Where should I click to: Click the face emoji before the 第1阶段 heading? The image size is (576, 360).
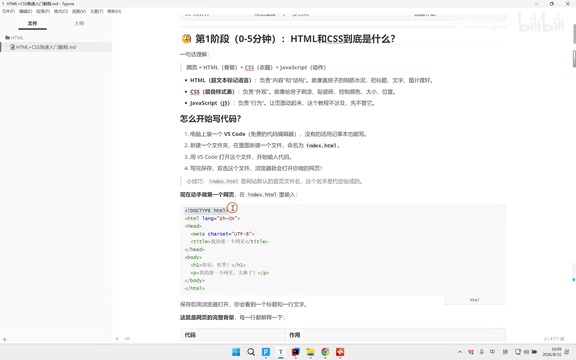186,39
